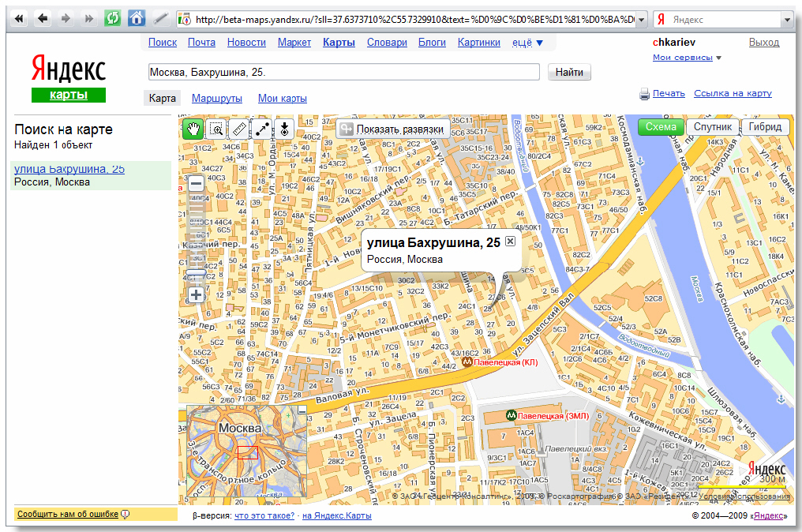The width and height of the screenshot is (802, 532).
Task: Click the Печать link
Action: click(x=669, y=93)
